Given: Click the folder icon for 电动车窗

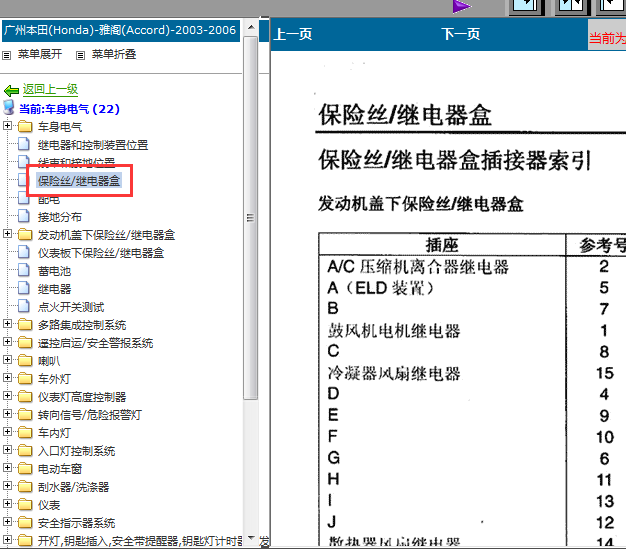Looking at the screenshot, I should tap(25, 468).
